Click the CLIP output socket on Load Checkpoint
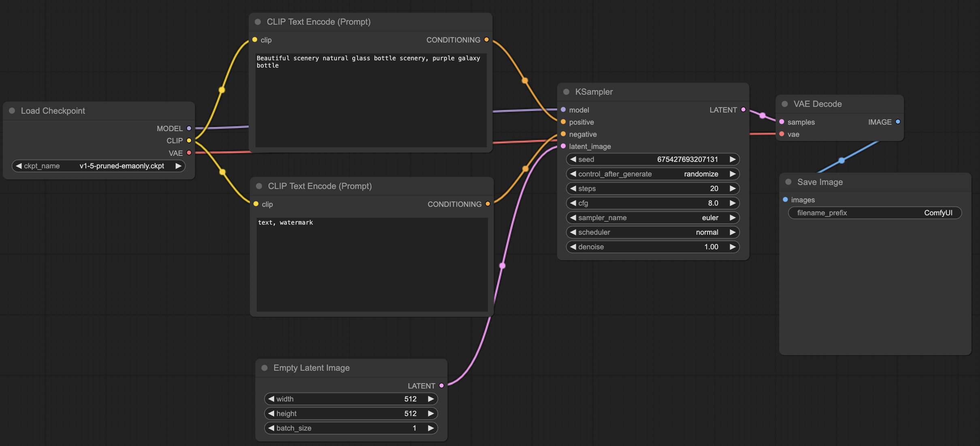 (x=189, y=140)
